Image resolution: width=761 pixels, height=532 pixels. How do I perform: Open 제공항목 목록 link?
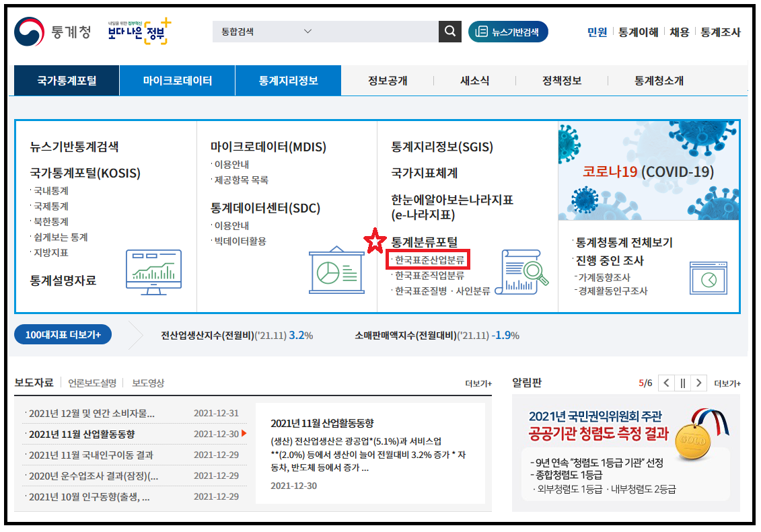(x=241, y=180)
